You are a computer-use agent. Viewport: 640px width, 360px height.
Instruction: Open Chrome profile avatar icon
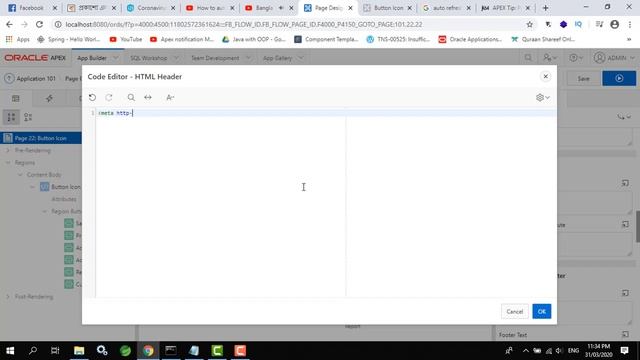[614, 24]
